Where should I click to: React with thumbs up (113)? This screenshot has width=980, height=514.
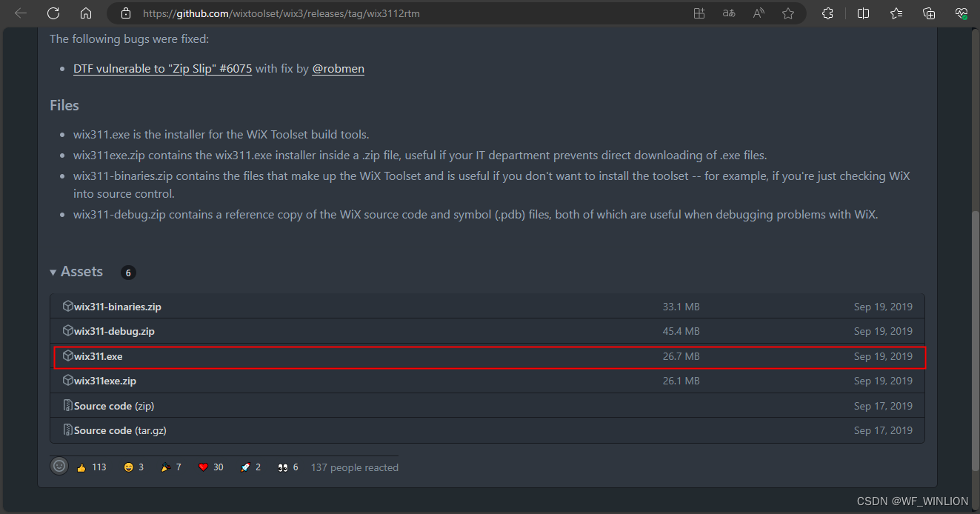click(x=92, y=467)
